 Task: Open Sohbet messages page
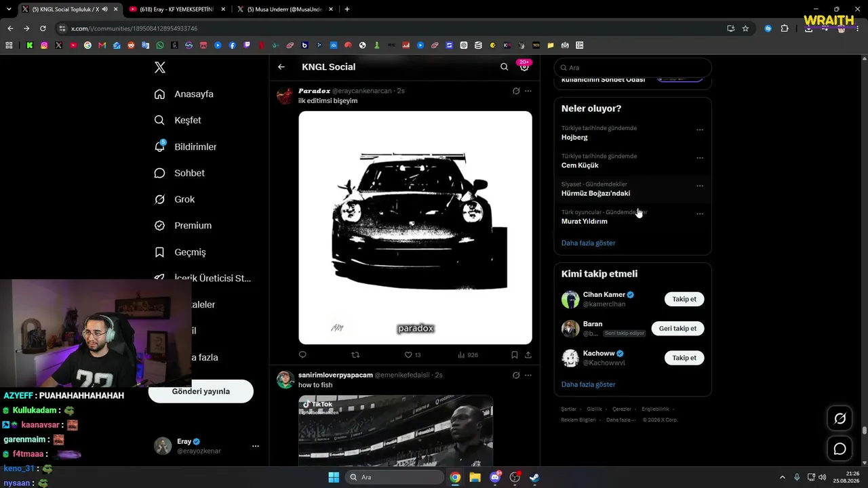[x=179, y=173]
